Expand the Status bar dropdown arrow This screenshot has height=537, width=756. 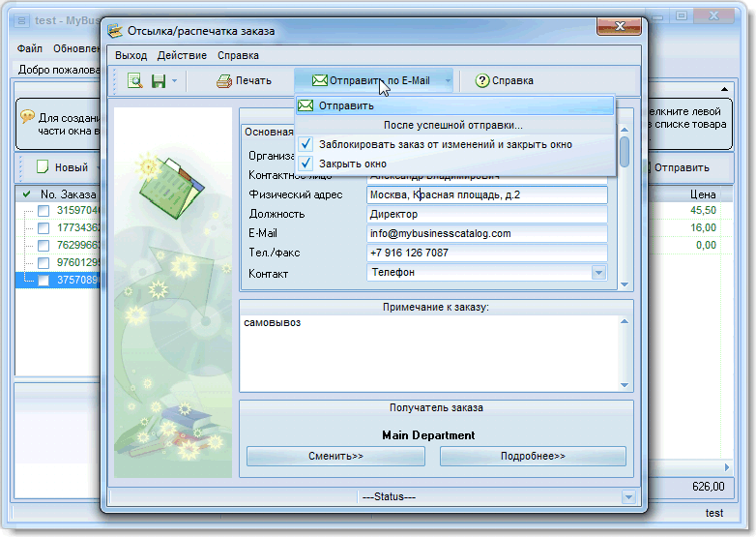[628, 497]
